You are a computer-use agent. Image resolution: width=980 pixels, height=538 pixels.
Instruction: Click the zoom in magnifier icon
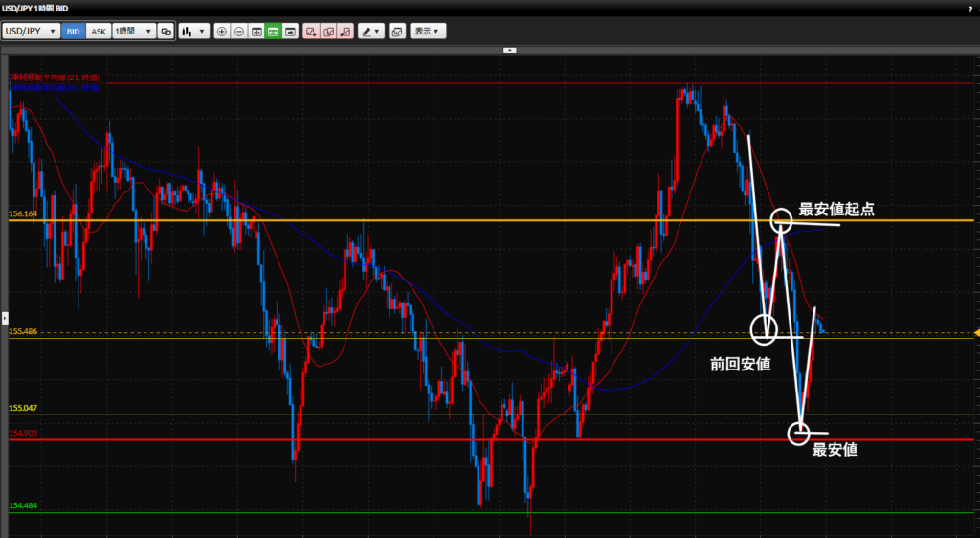[x=222, y=32]
